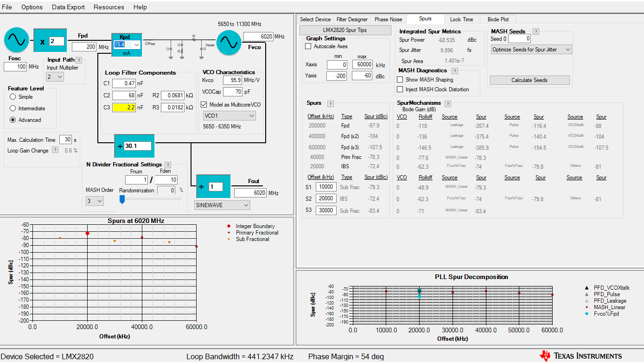Click the Calculate Seeds button
Image resolution: width=644 pixels, height=362 pixels.
pyautogui.click(x=529, y=80)
